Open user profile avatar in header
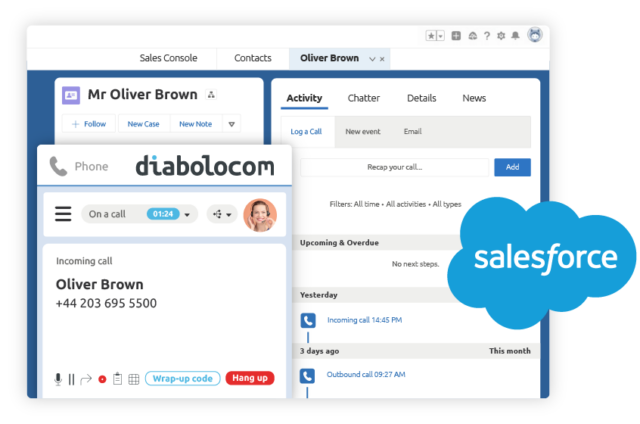 (535, 35)
